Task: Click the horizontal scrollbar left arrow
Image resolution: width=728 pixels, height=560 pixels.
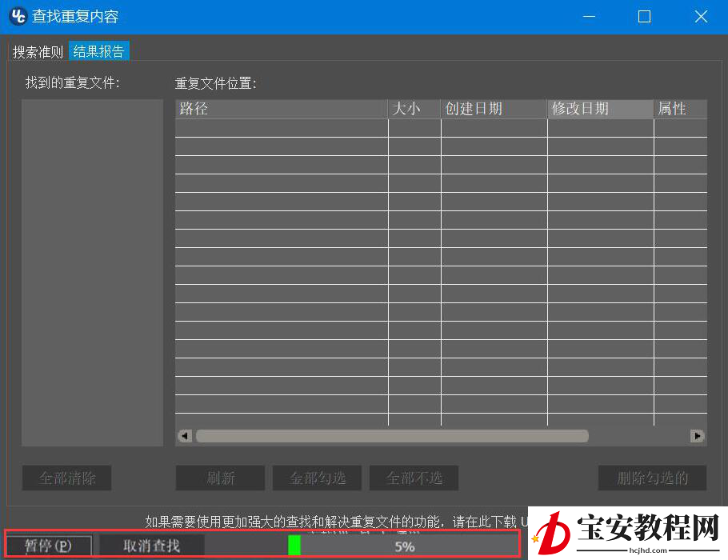Action: tap(185, 436)
